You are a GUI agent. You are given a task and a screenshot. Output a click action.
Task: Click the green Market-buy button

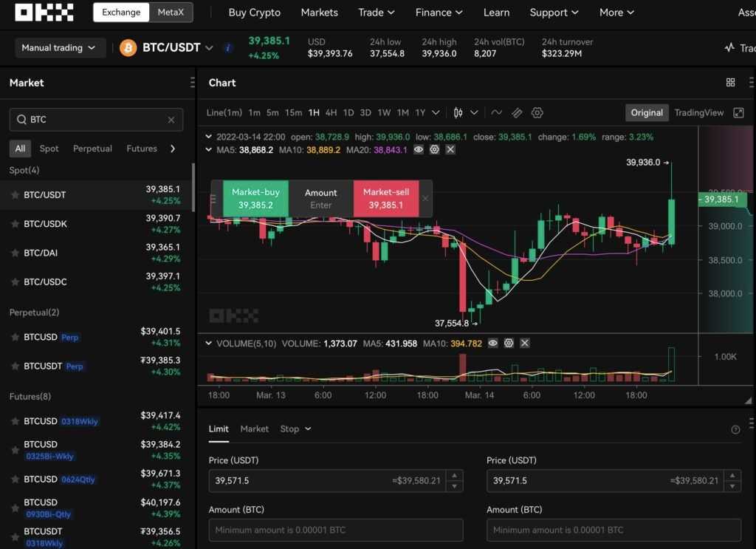[255, 198]
